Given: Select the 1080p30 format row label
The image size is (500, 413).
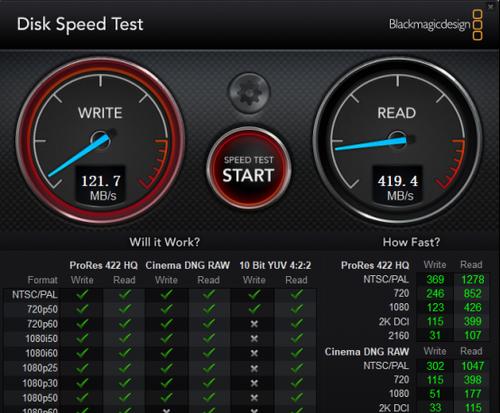Looking at the screenshot, I should [40, 383].
